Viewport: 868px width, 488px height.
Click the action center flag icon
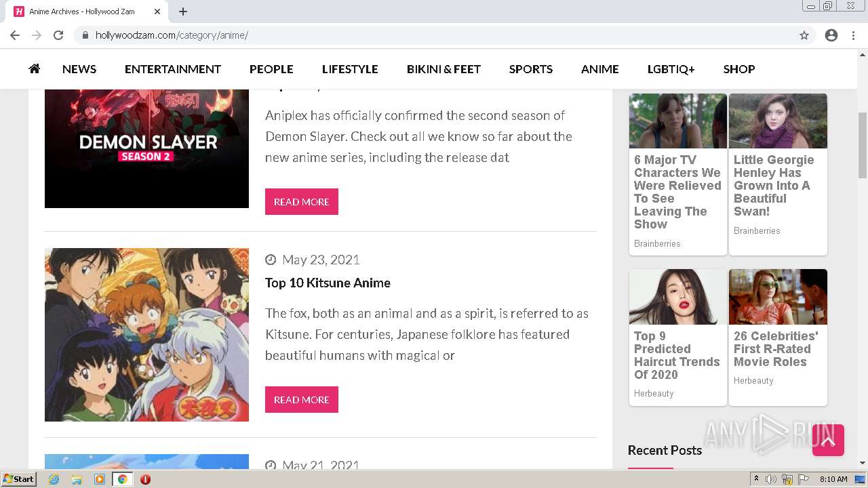click(804, 479)
